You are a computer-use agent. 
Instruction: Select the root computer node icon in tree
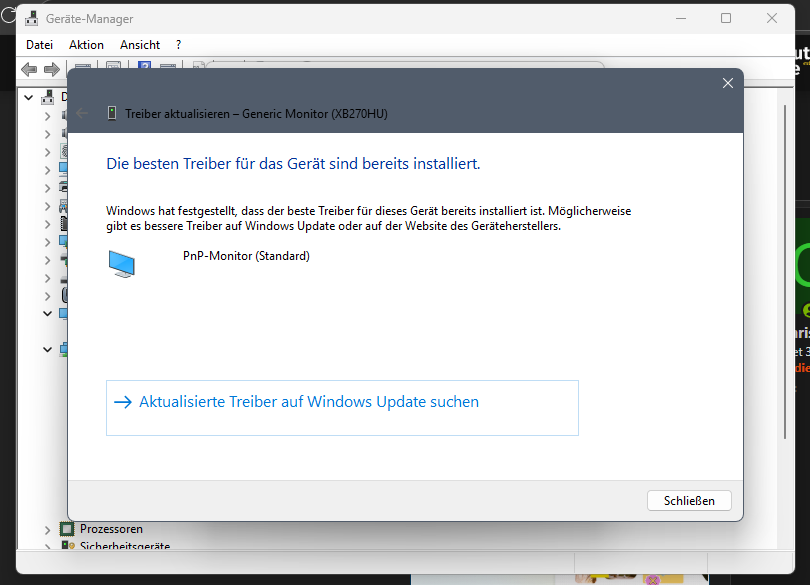(x=48, y=97)
